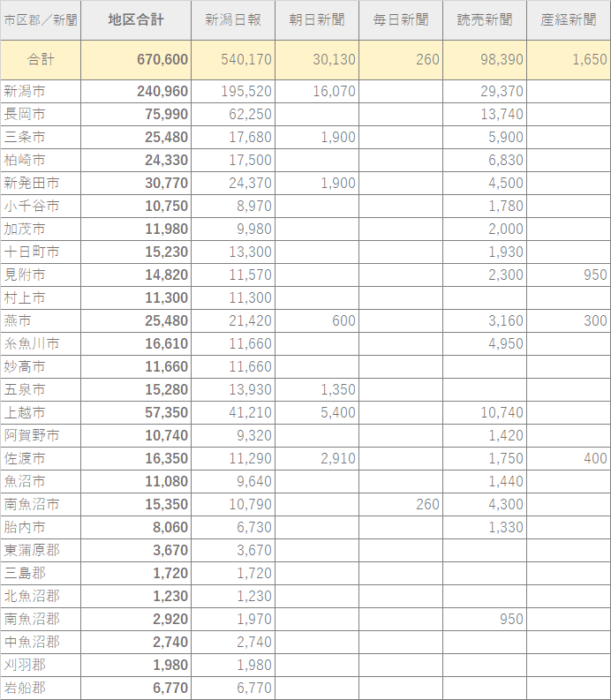Click the 読売新聞 column header
Viewport: 611px width, 700px height.
point(485,19)
